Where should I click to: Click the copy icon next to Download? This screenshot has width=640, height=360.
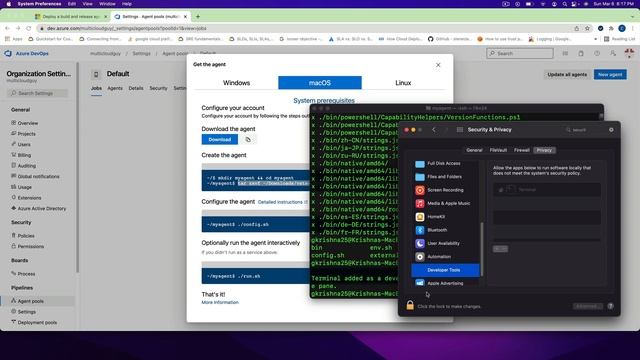tap(248, 140)
